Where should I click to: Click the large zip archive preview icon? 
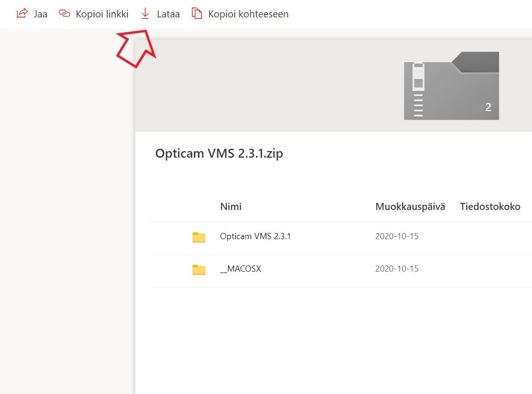coord(451,86)
